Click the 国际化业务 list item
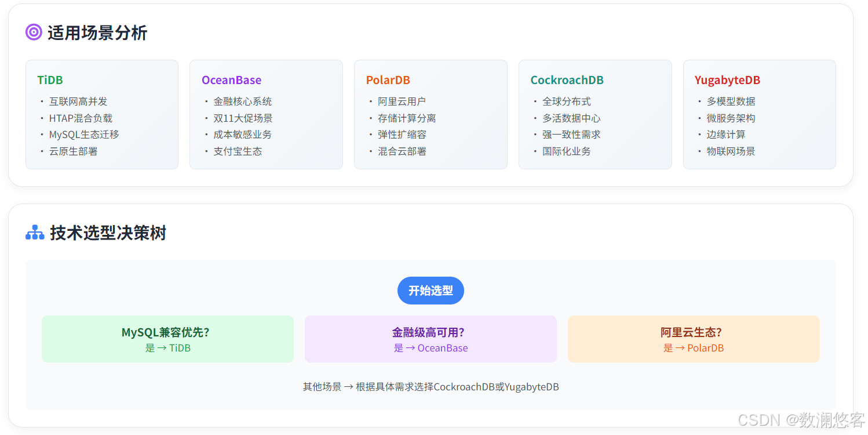The height and width of the screenshot is (435, 868). click(x=567, y=151)
